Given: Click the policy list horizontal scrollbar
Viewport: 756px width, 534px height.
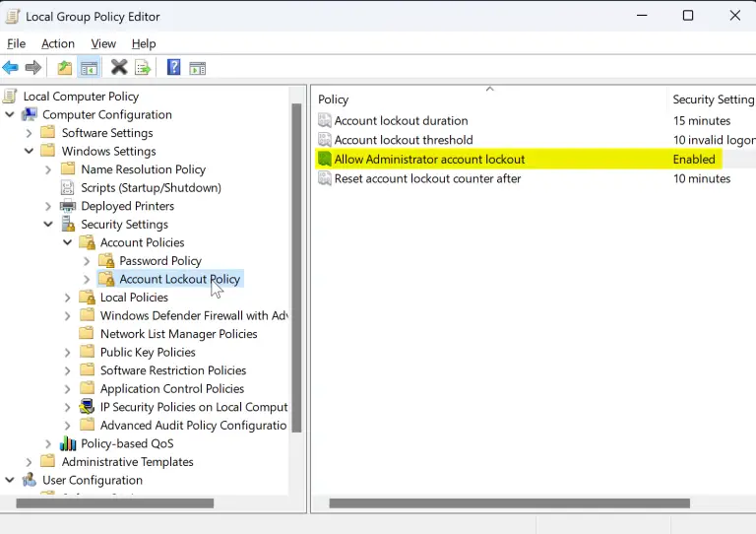Looking at the screenshot, I should coord(509,503).
